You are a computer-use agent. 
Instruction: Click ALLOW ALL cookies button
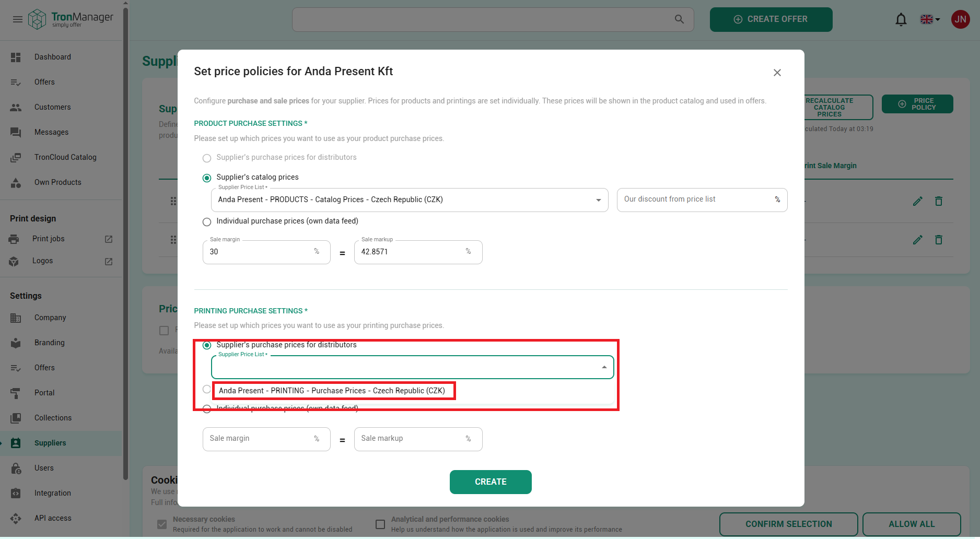click(x=912, y=524)
